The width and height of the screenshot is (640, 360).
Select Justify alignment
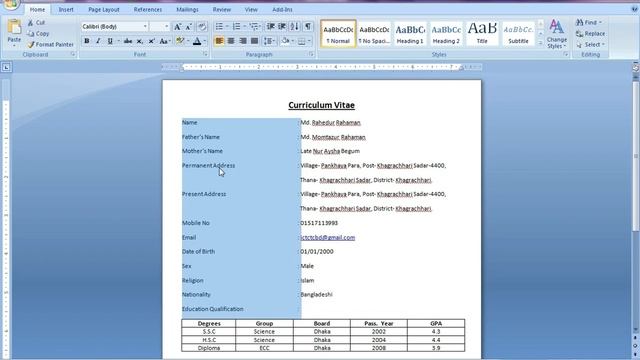click(x=255, y=41)
